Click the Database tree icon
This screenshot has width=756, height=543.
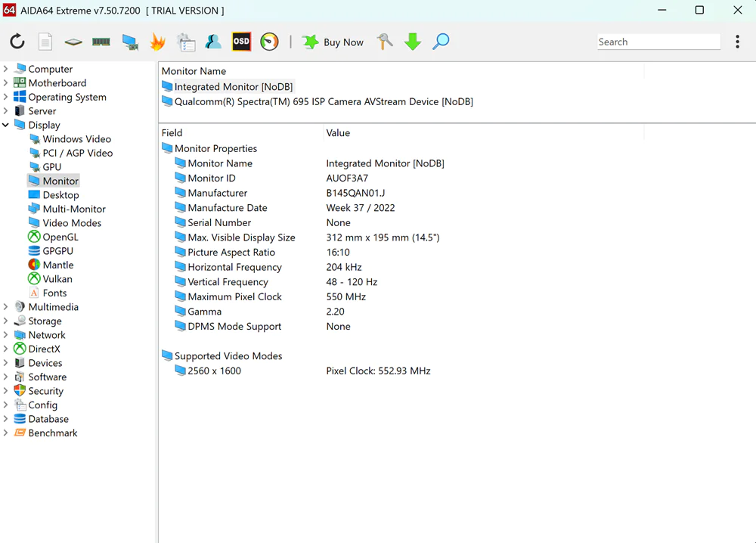[20, 418]
